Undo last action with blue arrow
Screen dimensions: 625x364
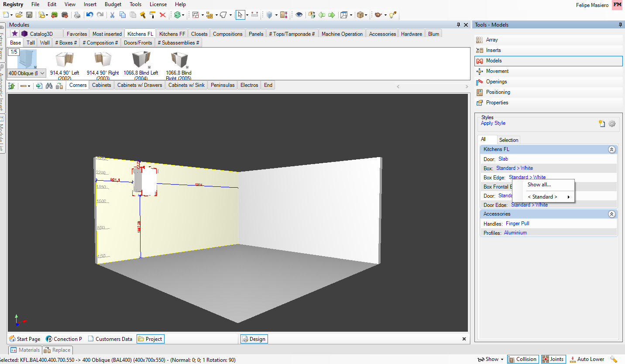(89, 15)
